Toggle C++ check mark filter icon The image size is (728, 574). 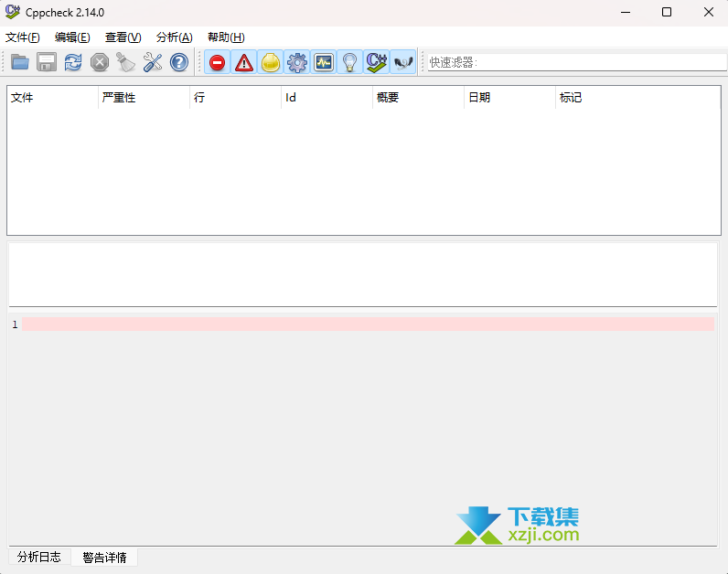click(x=377, y=62)
